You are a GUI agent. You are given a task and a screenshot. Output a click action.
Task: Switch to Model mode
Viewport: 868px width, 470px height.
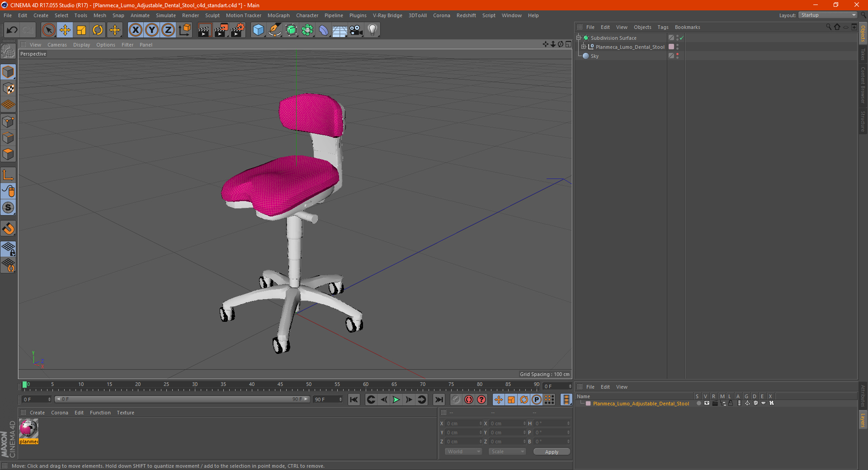pyautogui.click(x=8, y=72)
